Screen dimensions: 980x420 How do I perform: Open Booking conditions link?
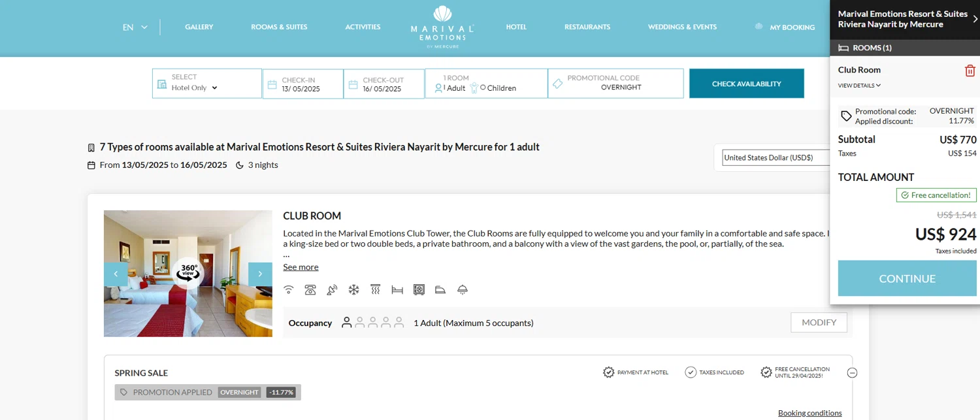(x=809, y=413)
